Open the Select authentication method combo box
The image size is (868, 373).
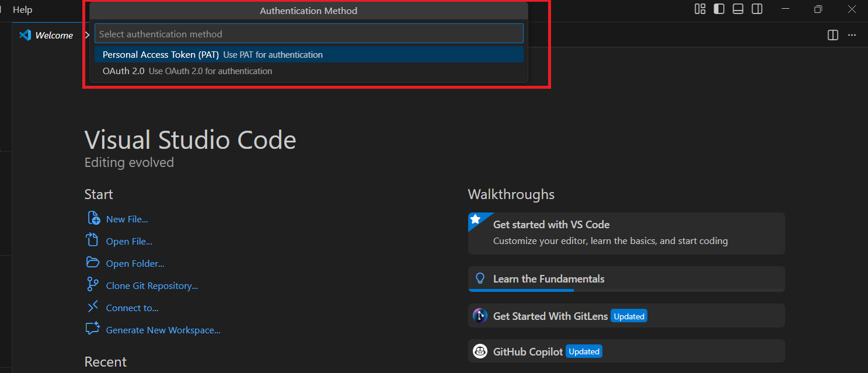(309, 33)
